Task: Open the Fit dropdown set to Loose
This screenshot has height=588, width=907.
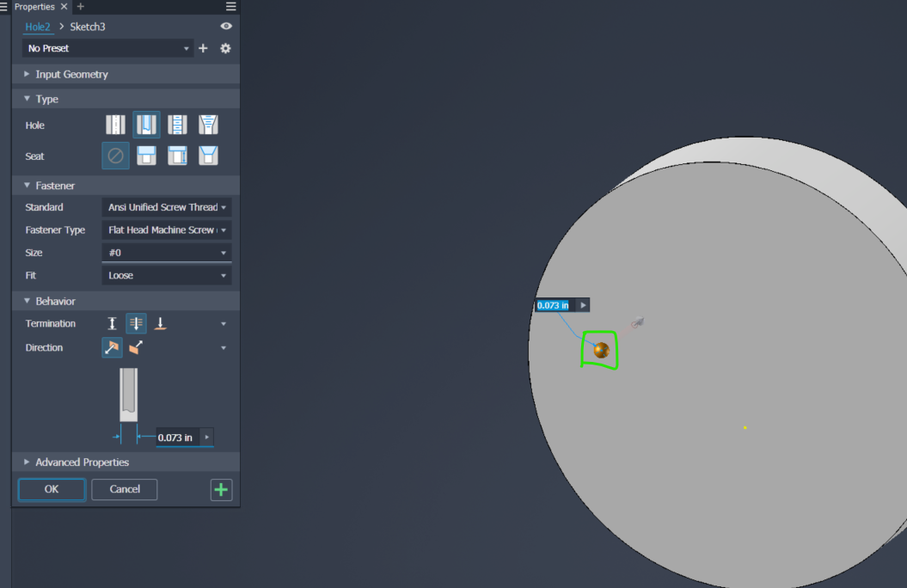Action: (x=166, y=274)
